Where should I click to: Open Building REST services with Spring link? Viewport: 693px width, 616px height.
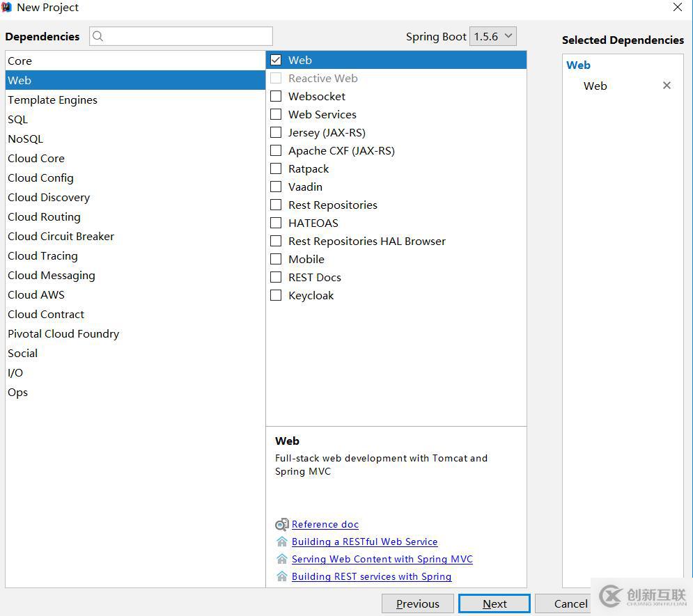(372, 576)
